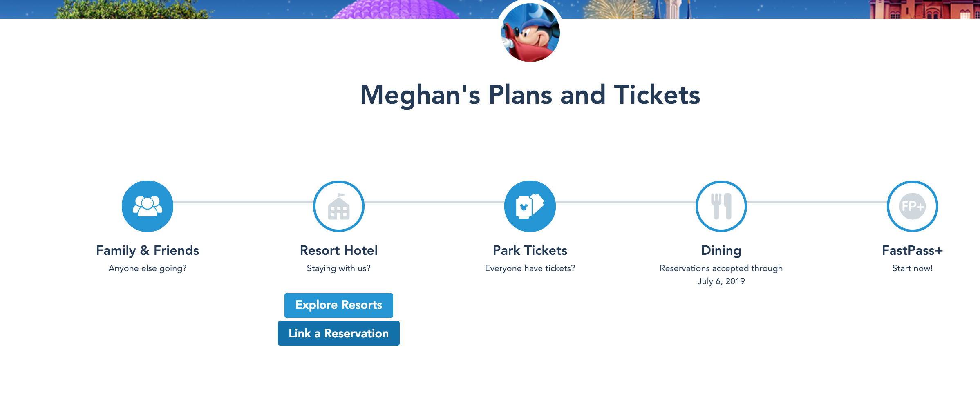980x397 pixels.
Task: Click the "Staying with us?" text
Action: pos(338,268)
